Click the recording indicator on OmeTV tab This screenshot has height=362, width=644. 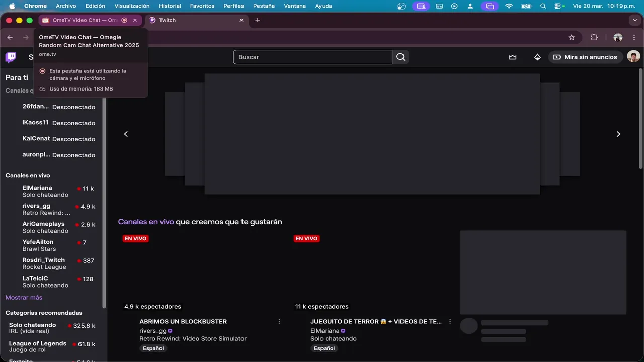coord(124,20)
